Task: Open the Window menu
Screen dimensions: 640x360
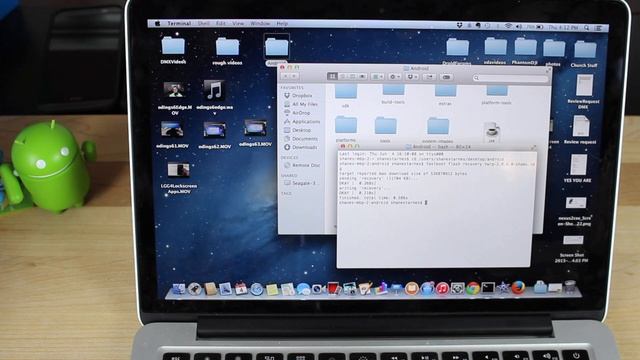Action: [260, 24]
